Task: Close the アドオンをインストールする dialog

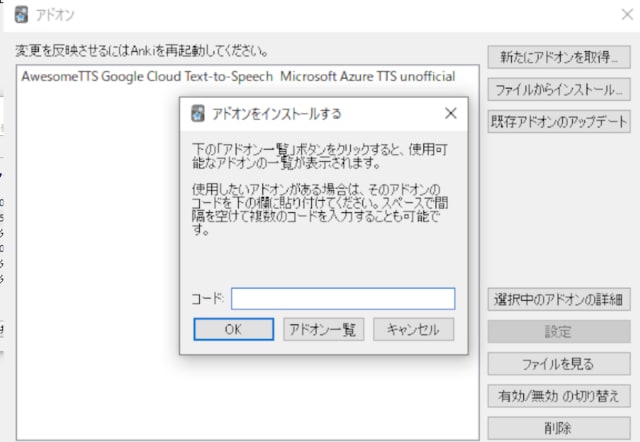Action: pyautogui.click(x=450, y=113)
